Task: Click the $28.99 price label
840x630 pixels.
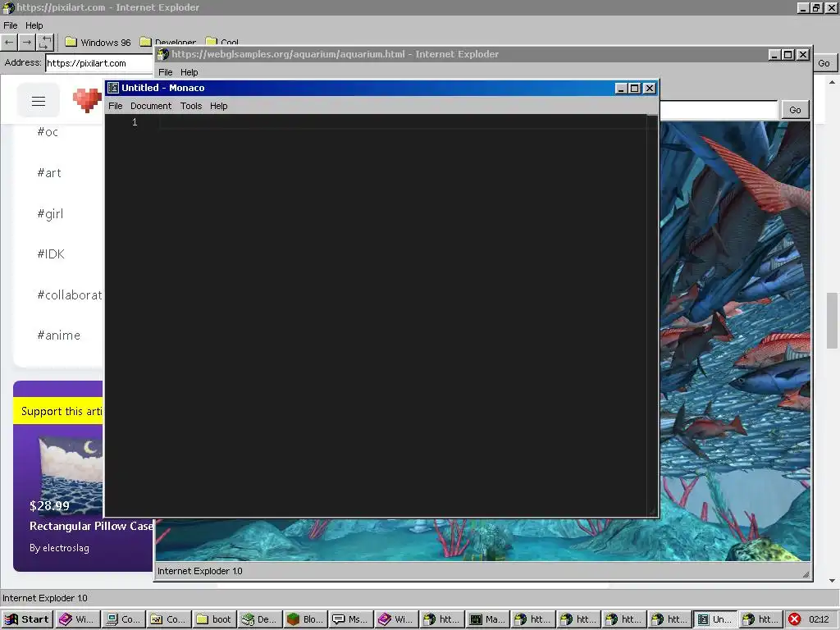Action: 49,505
